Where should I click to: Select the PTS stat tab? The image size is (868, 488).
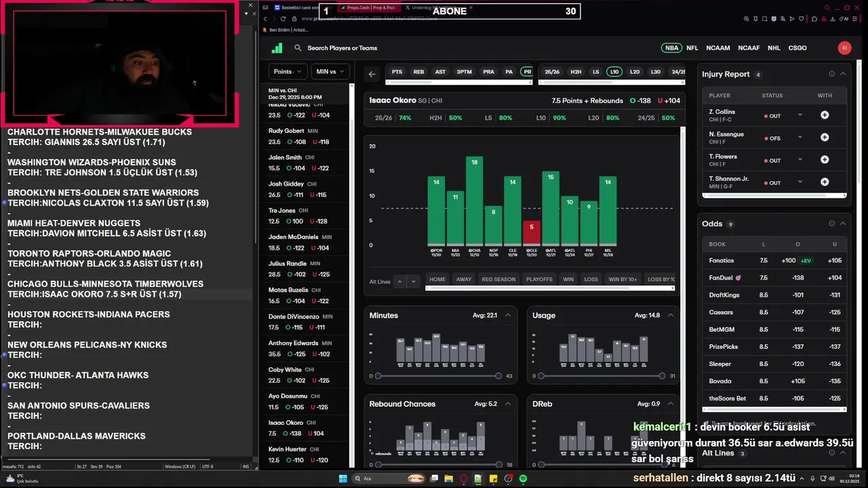point(397,72)
